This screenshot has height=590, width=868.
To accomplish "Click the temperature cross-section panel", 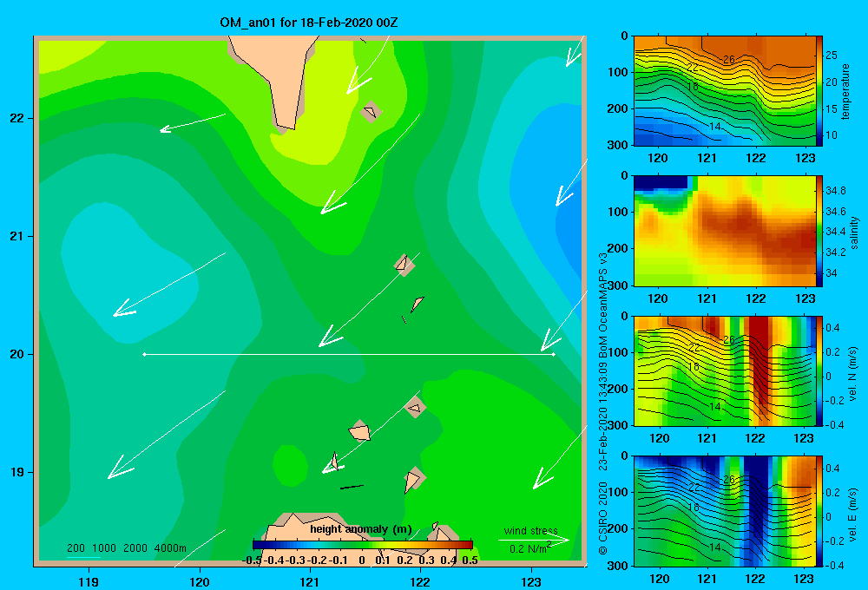I will (x=724, y=91).
